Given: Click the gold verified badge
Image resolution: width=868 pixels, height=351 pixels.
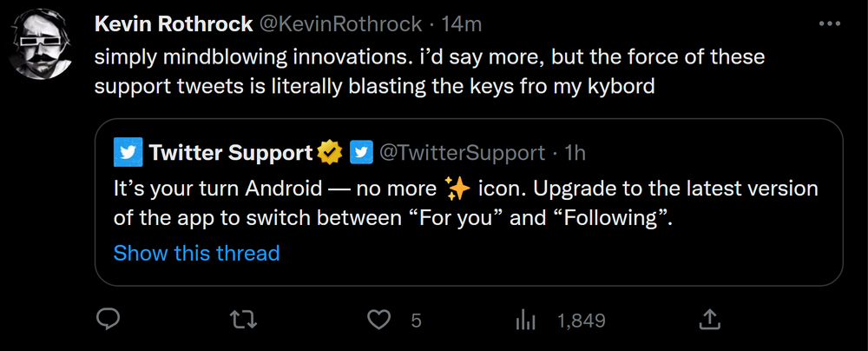Looking at the screenshot, I should 329,153.
